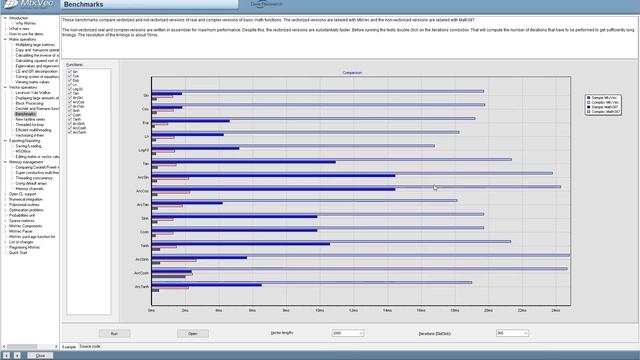The width and height of the screenshot is (640, 360).
Task: Select How to use the demo
Action: point(26,34)
